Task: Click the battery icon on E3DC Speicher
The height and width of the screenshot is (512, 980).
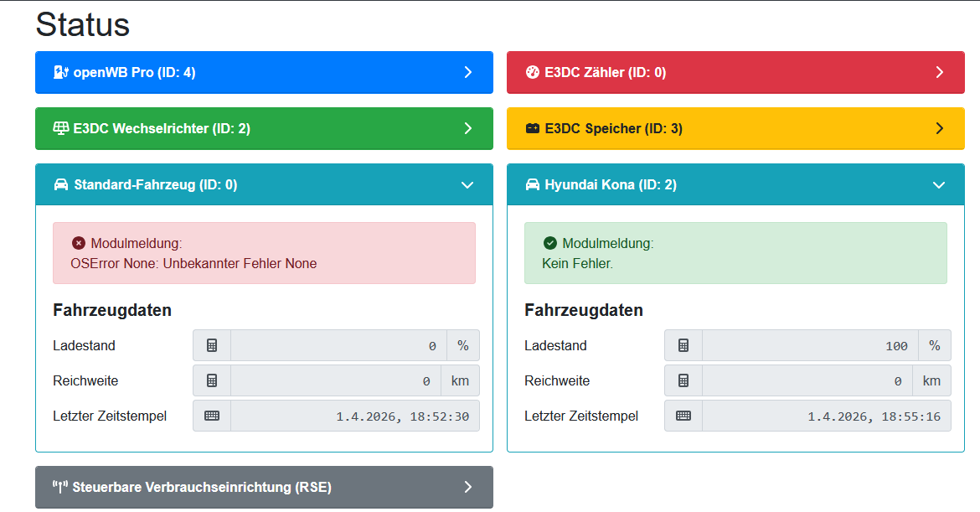Action: 533,129
